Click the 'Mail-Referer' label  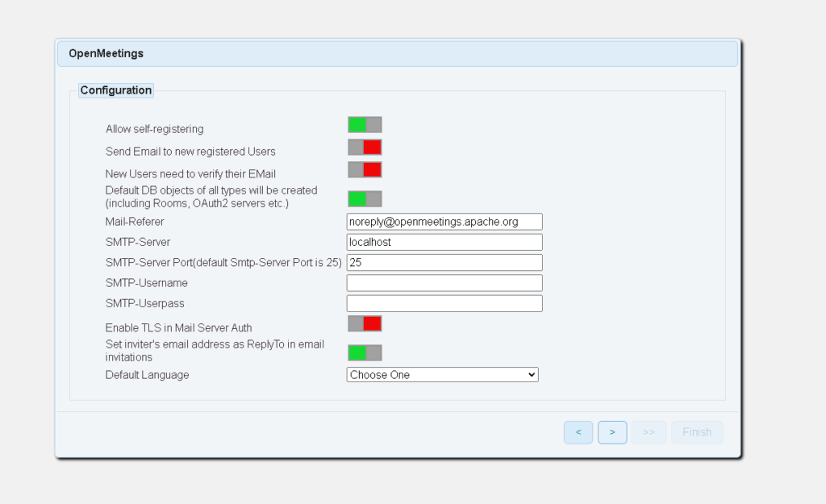pyautogui.click(x=135, y=222)
